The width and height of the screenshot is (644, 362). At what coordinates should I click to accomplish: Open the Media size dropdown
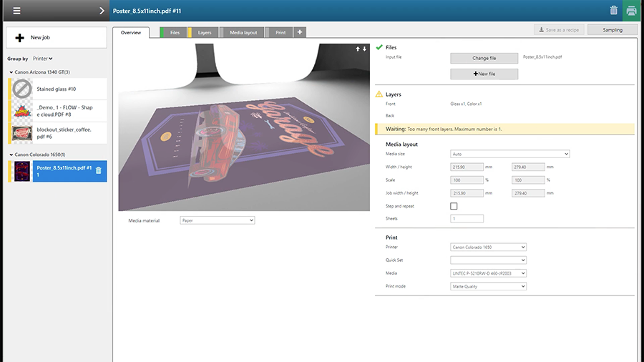click(509, 154)
